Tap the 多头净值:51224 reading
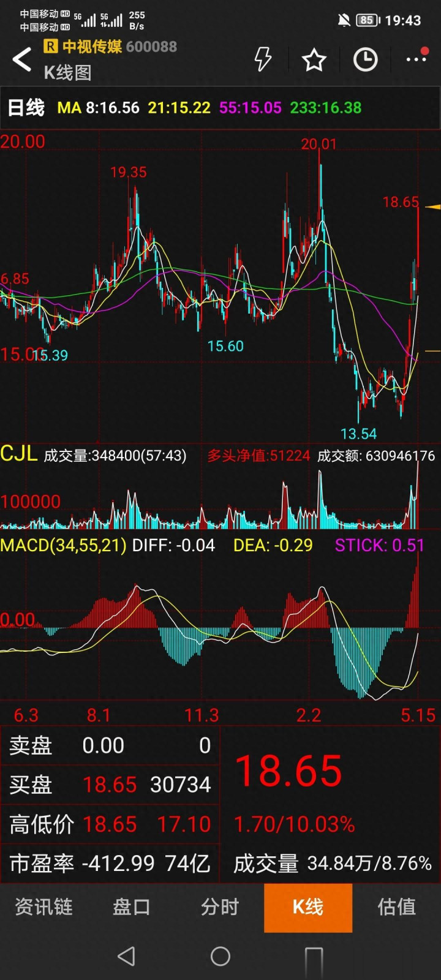This screenshot has height=980, width=441. pyautogui.click(x=258, y=456)
